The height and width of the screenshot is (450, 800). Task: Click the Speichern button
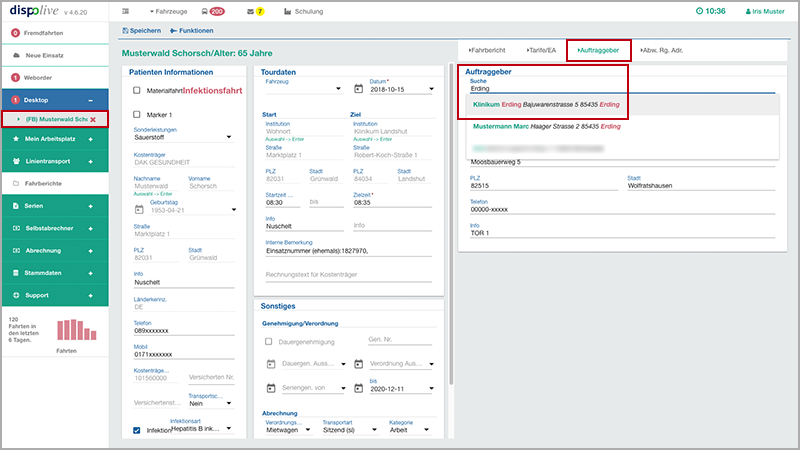pos(140,32)
